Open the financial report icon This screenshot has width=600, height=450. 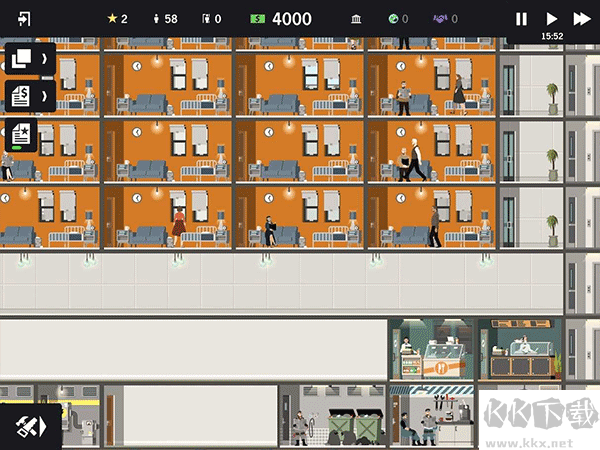tap(21, 96)
